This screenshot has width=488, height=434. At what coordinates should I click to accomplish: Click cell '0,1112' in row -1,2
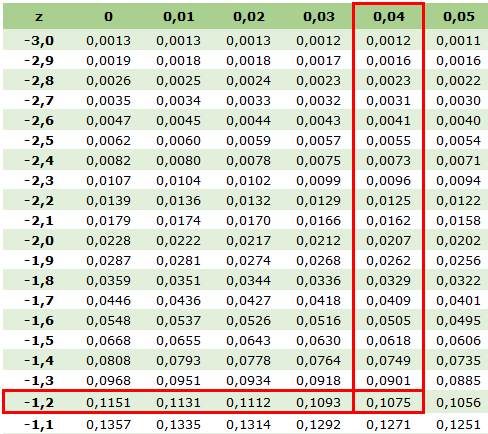(249, 403)
